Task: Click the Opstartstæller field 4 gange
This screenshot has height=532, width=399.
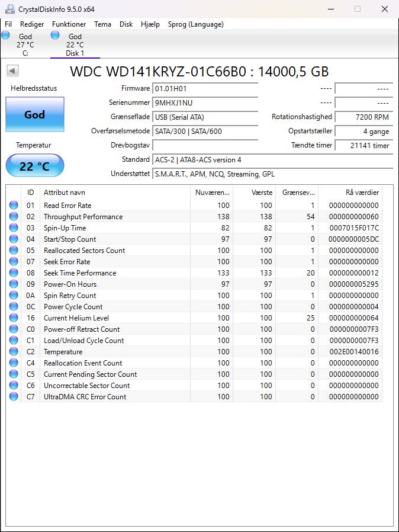Action: coord(363,132)
